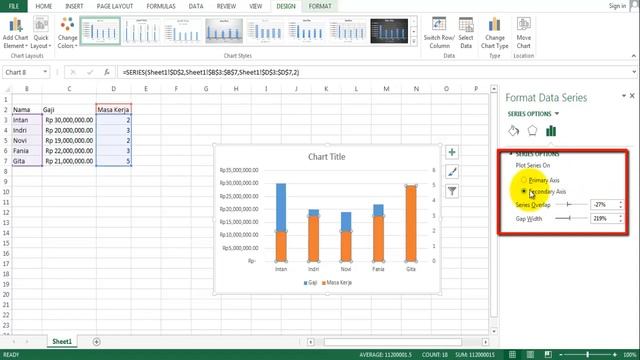640x360 pixels.
Task: Click confirm checkmark in formula bar
Action: point(90,72)
